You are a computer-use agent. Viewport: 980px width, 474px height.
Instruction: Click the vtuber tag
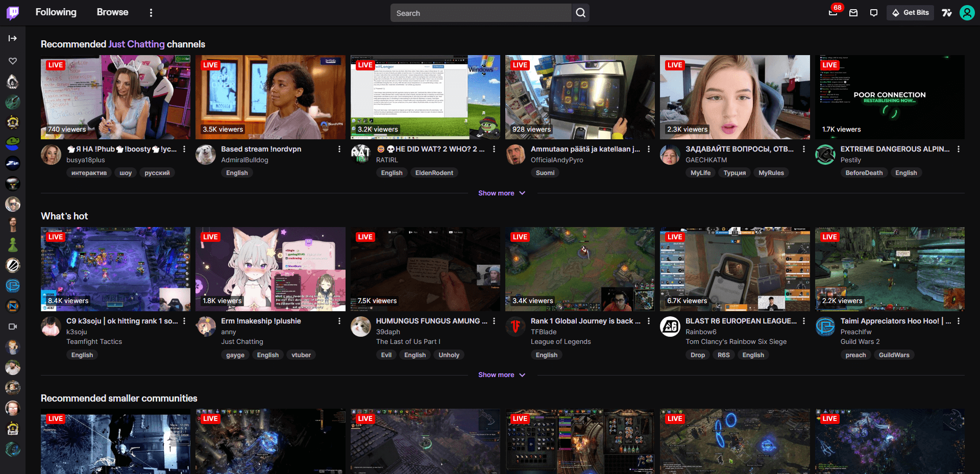[x=301, y=355]
